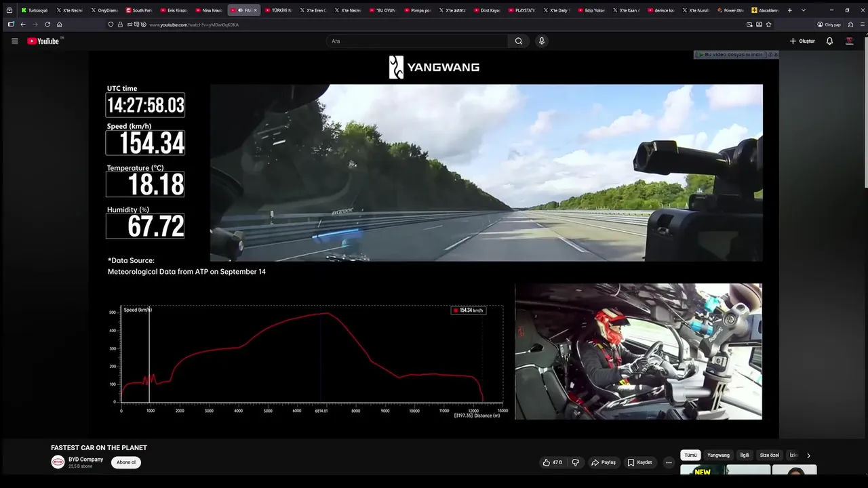This screenshot has width=868, height=488.
Task: Reload the page with the refresh icon
Action: (x=47, y=24)
